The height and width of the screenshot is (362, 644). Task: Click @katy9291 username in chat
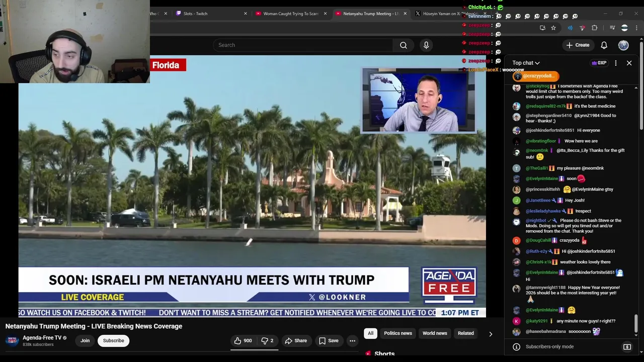(x=537, y=321)
